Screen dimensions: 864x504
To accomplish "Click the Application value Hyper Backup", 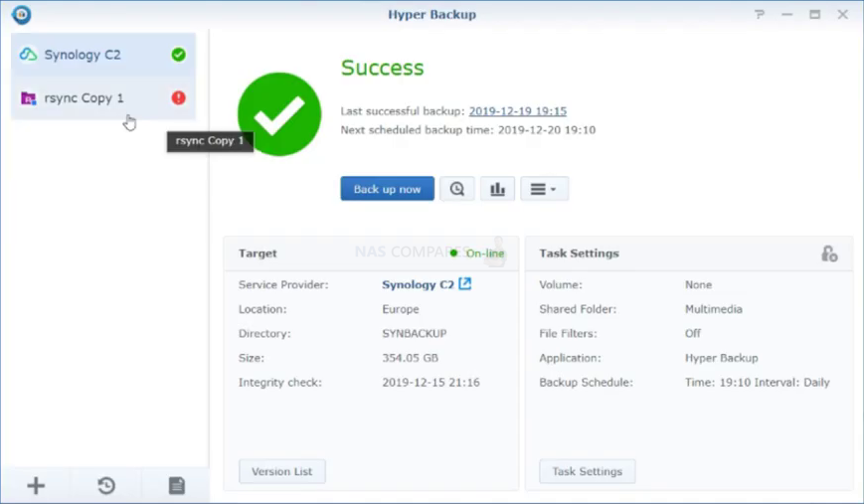I will [721, 358].
